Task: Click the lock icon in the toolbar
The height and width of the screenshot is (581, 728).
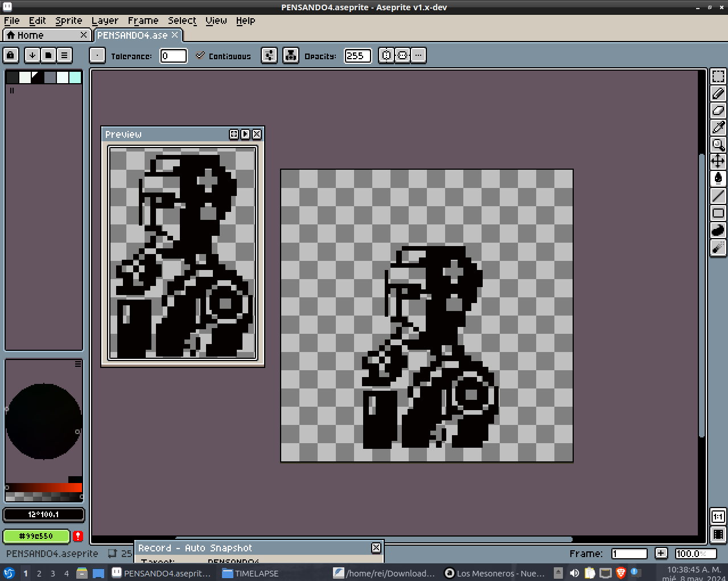Action: 11,55
